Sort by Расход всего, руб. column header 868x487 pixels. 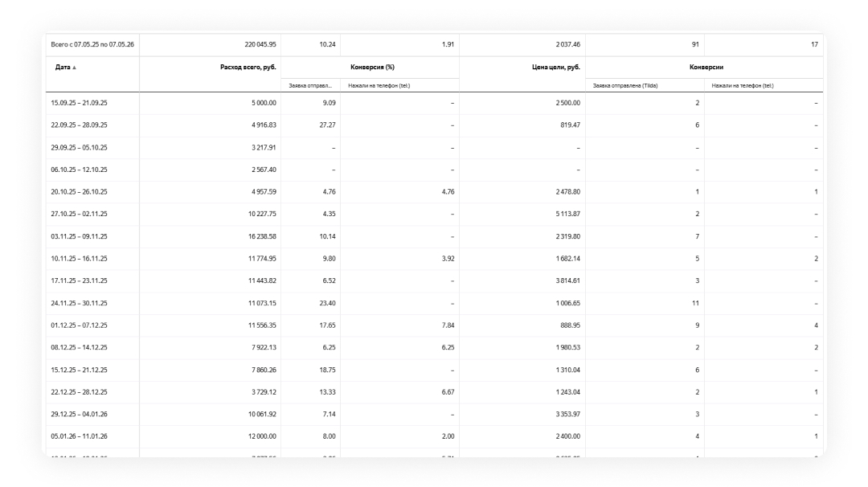pos(248,67)
